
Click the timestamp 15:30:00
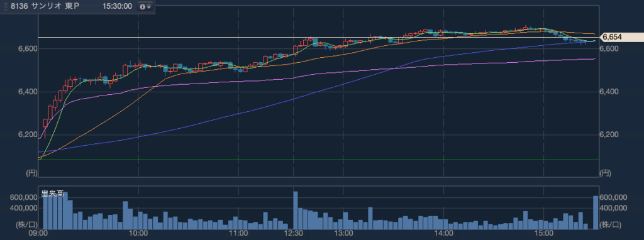pyautogui.click(x=117, y=6)
